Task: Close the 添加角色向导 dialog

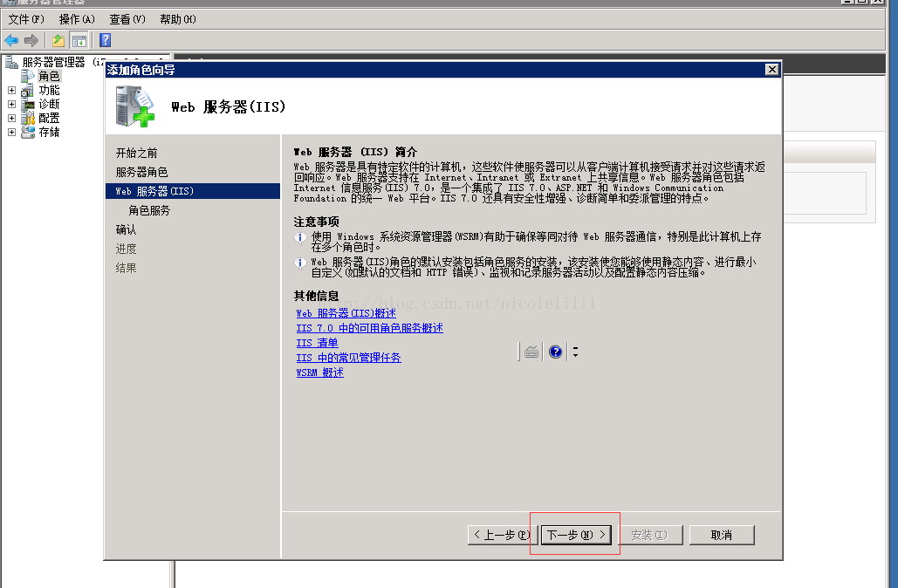Action: [x=771, y=69]
